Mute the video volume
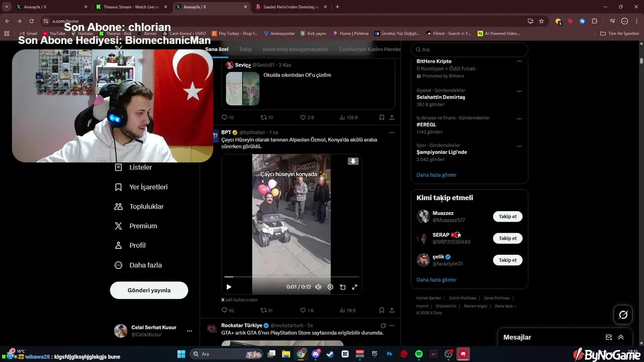The image size is (644, 362). click(318, 287)
